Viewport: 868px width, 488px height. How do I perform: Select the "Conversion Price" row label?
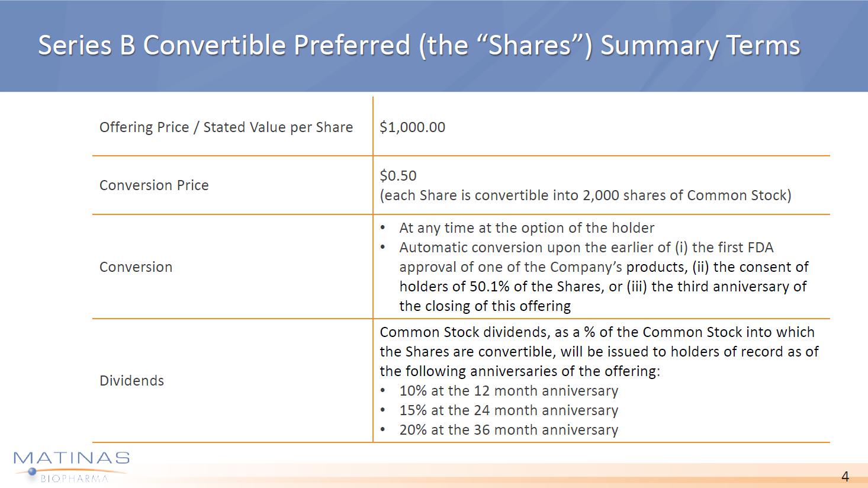[x=154, y=185]
